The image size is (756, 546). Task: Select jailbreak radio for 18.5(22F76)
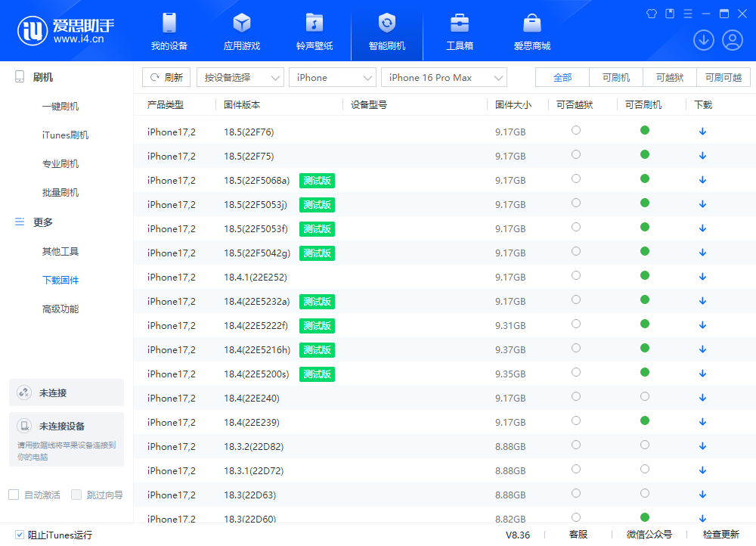tap(575, 130)
